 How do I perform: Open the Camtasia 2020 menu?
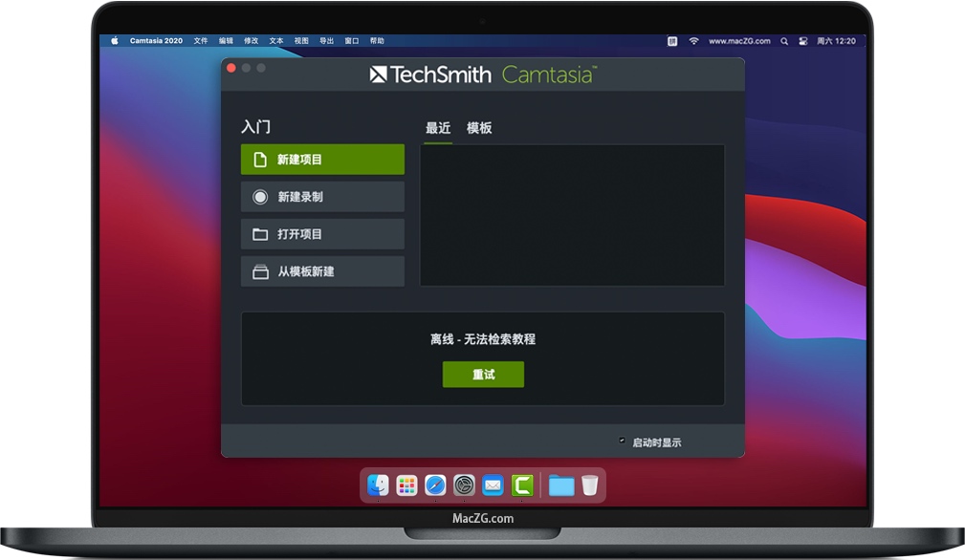click(x=156, y=41)
